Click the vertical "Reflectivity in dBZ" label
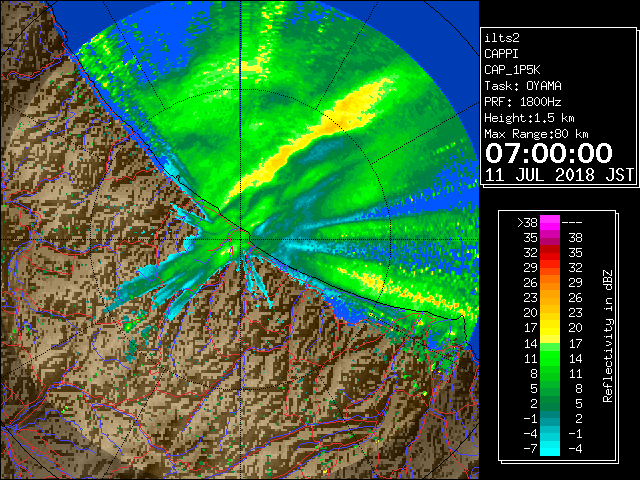 608,336
